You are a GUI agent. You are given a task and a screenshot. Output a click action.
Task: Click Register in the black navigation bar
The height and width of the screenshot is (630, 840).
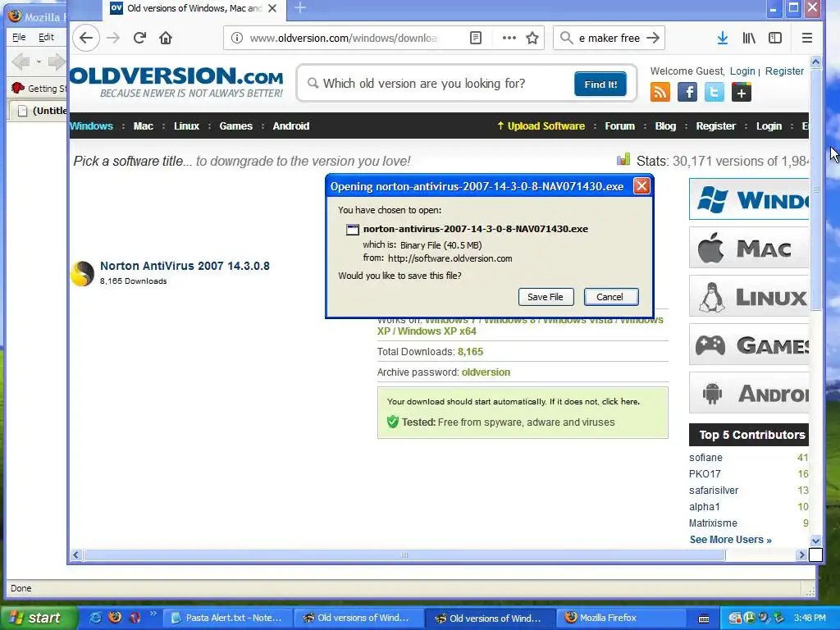pyautogui.click(x=715, y=126)
